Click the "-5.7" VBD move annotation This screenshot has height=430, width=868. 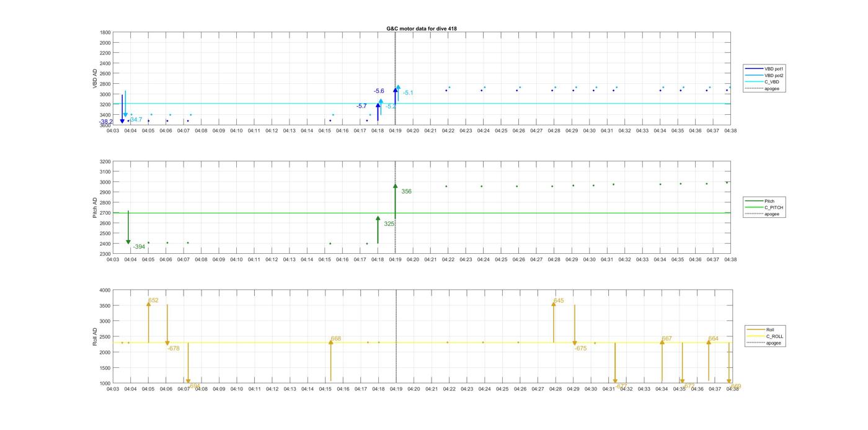tap(361, 106)
